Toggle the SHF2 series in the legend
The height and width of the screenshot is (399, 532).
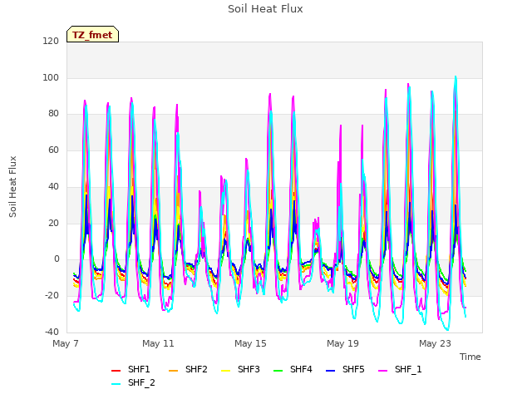click(188, 369)
